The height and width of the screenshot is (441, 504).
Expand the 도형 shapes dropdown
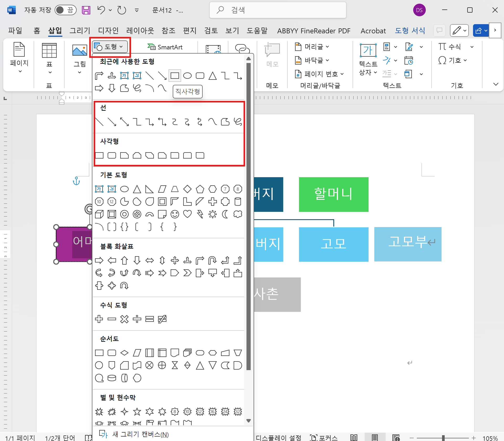[110, 47]
